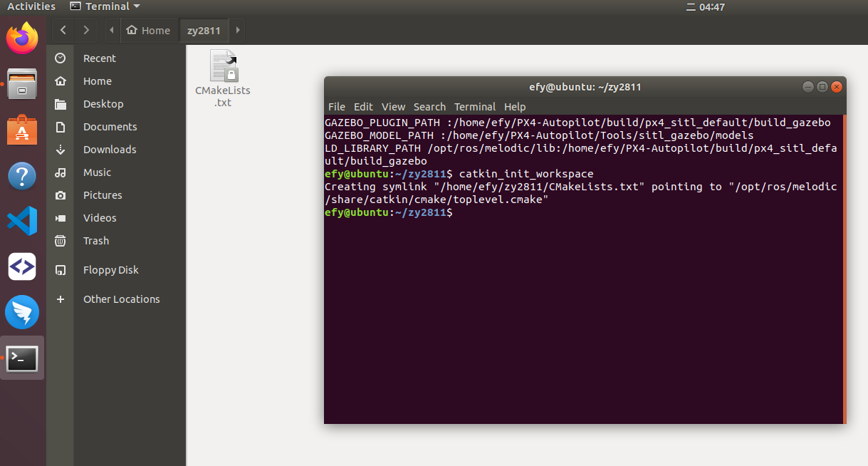
Task: Minimize the terminal window
Action: 807,87
